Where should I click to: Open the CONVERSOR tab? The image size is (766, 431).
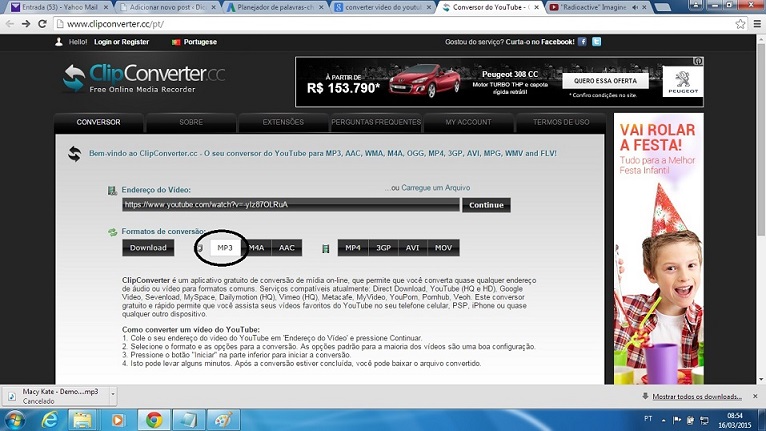tap(99, 122)
